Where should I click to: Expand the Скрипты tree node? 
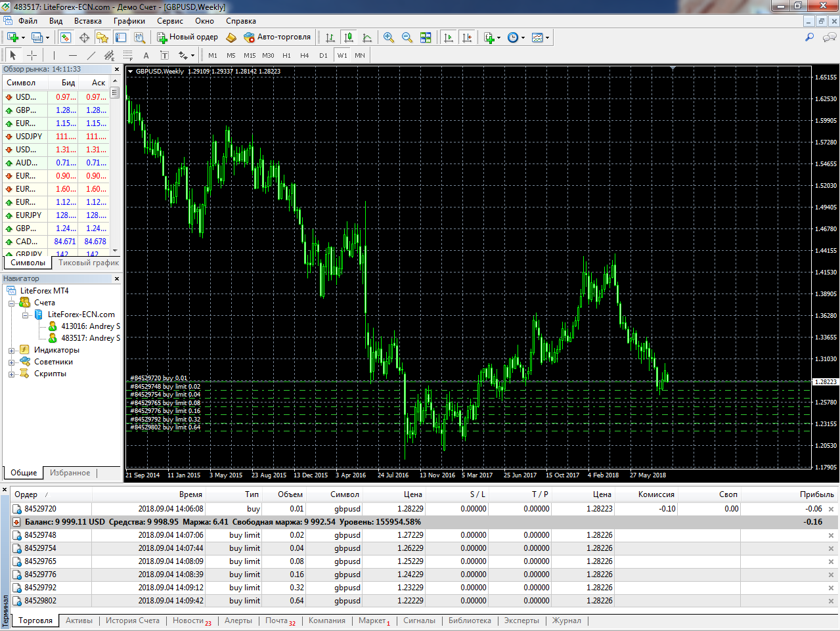(11, 374)
